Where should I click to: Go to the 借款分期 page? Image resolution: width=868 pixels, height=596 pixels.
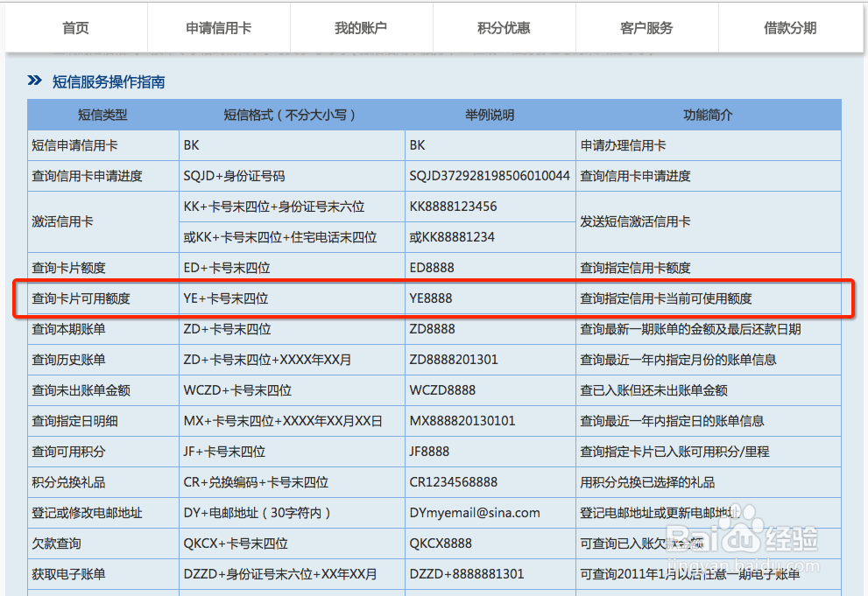789,27
